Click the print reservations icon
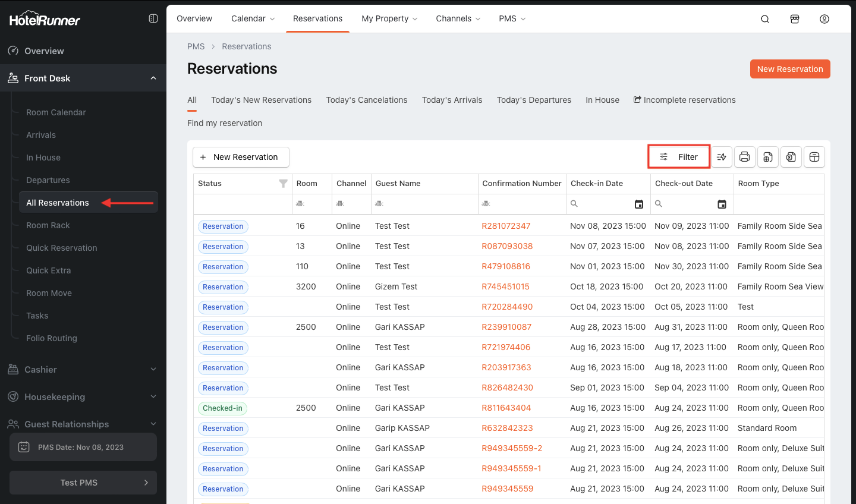This screenshot has width=856, height=504. click(744, 157)
